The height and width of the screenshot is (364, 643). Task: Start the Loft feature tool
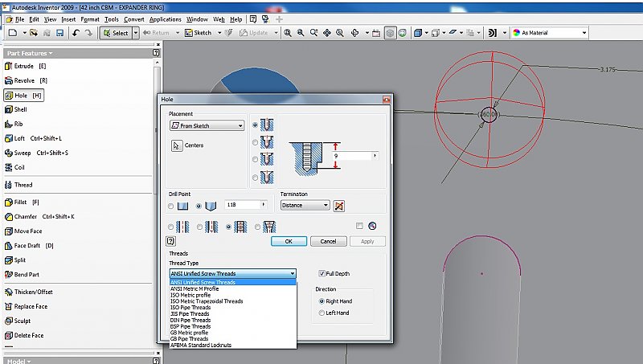(x=33, y=138)
